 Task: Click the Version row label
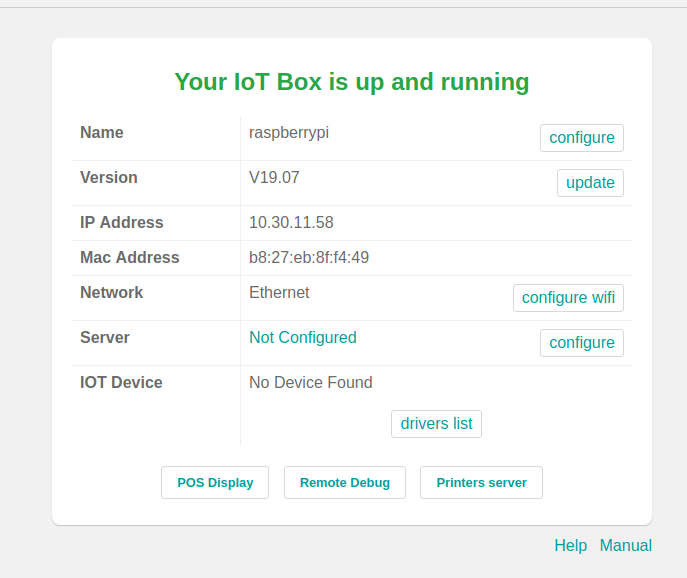(109, 177)
